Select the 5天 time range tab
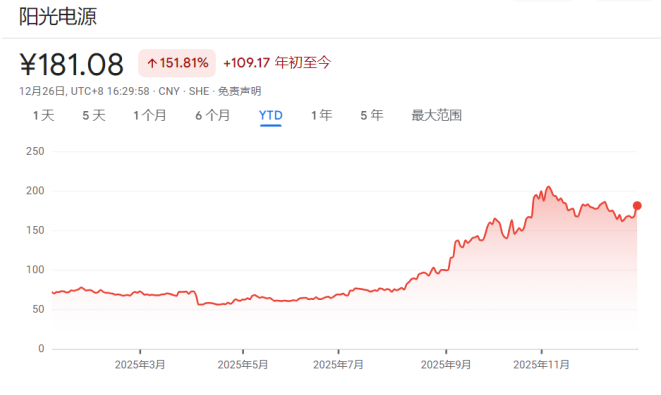661x395 pixels. [94, 115]
